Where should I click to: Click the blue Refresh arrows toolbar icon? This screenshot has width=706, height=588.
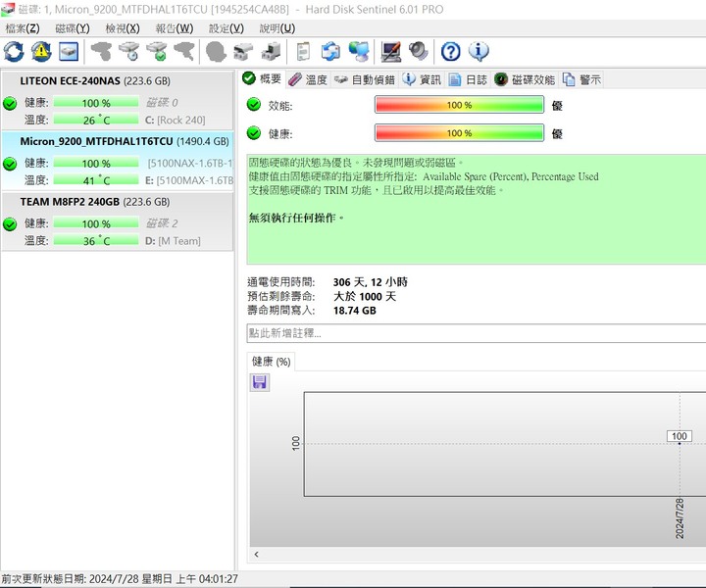click(x=14, y=51)
